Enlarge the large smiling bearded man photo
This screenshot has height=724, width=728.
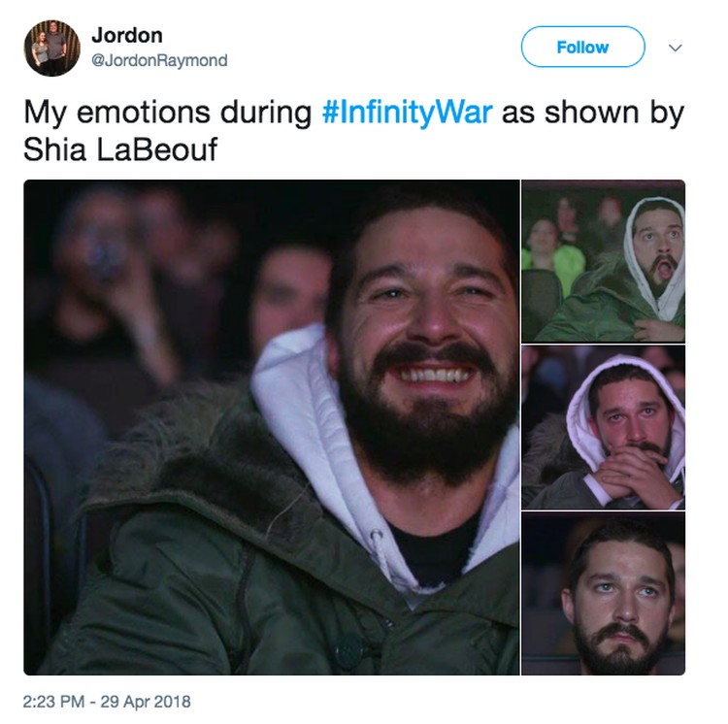pyautogui.click(x=272, y=427)
